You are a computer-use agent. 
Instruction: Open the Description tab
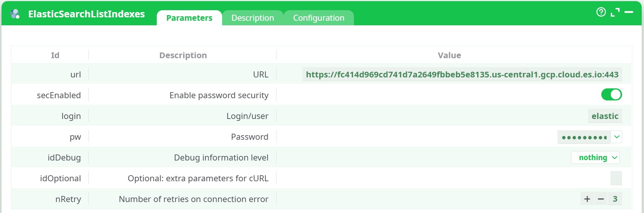tap(253, 18)
